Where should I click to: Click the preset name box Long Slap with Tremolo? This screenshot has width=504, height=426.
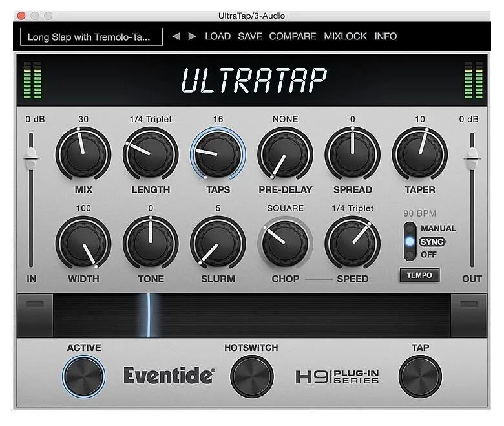click(x=91, y=37)
